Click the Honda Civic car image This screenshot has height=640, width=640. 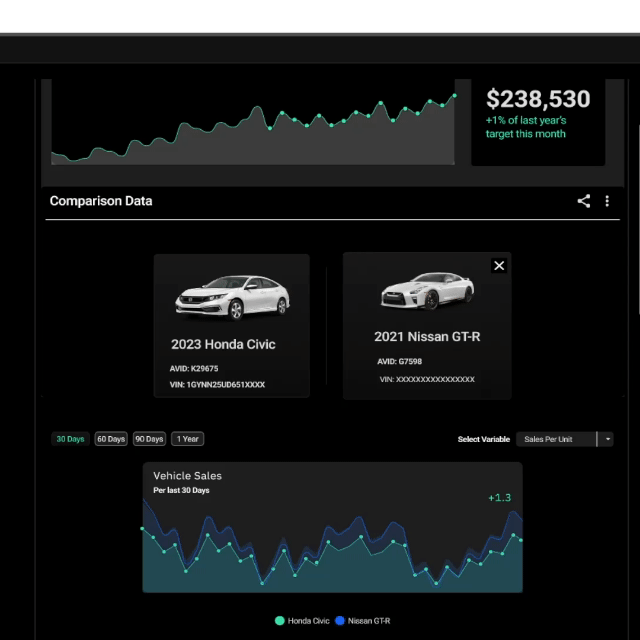pyautogui.click(x=232, y=297)
